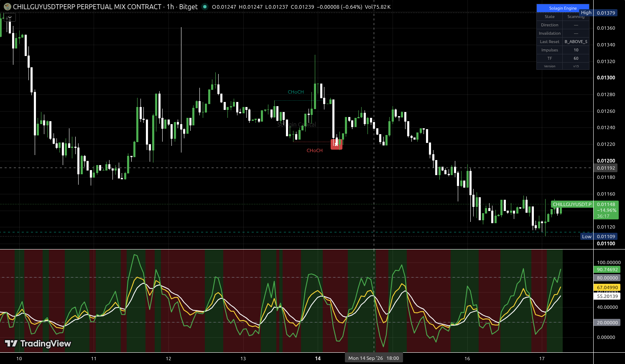Click the B_ABOVE_5 value
The width and height of the screenshot is (625, 364).
point(576,42)
